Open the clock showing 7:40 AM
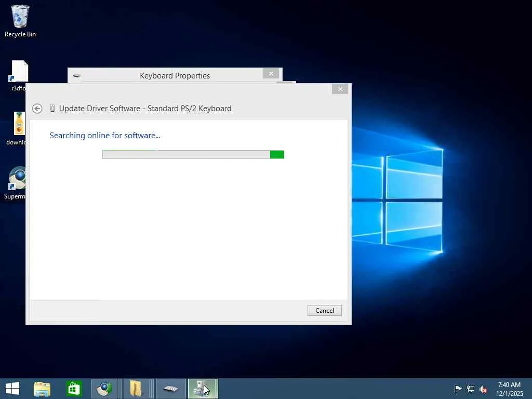Image resolution: width=532 pixels, height=399 pixels. click(509, 389)
